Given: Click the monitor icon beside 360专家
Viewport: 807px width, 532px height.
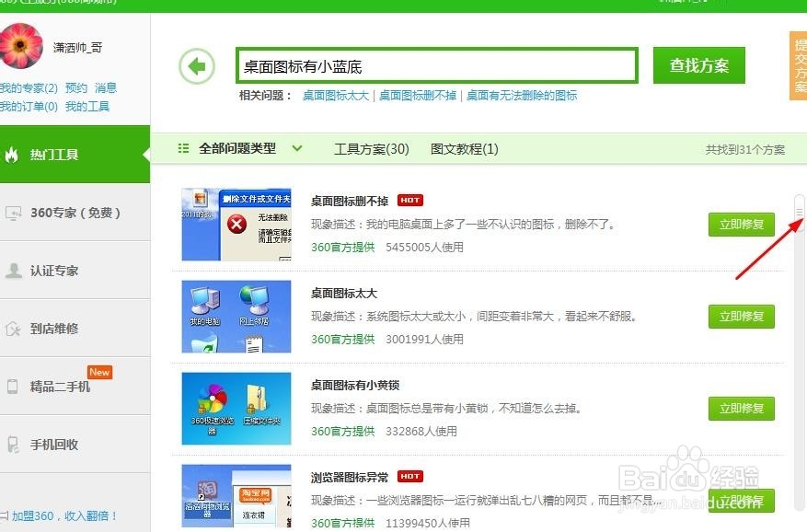Looking at the screenshot, I should pyautogui.click(x=13, y=213).
